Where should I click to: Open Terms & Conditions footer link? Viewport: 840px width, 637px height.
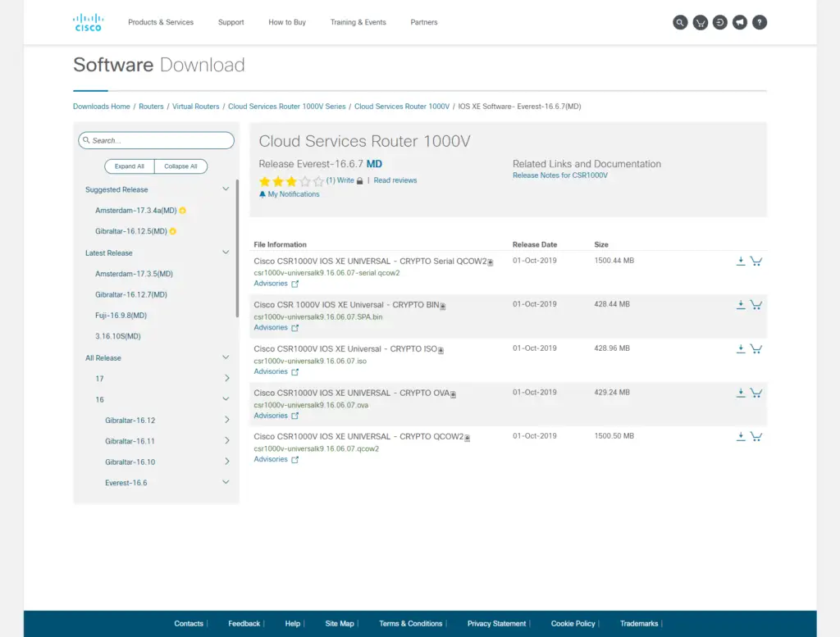pos(410,624)
